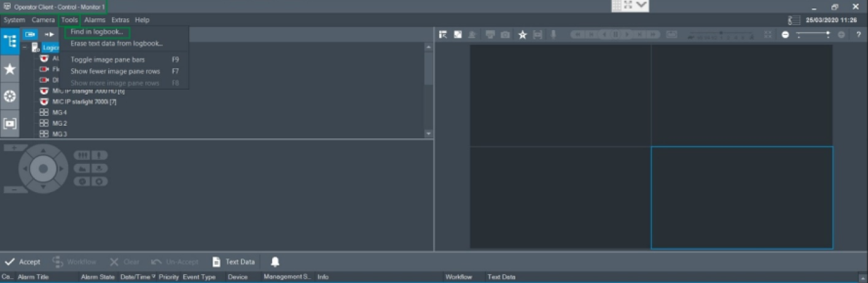
Task: Click the Accept alarm button
Action: [22, 262]
